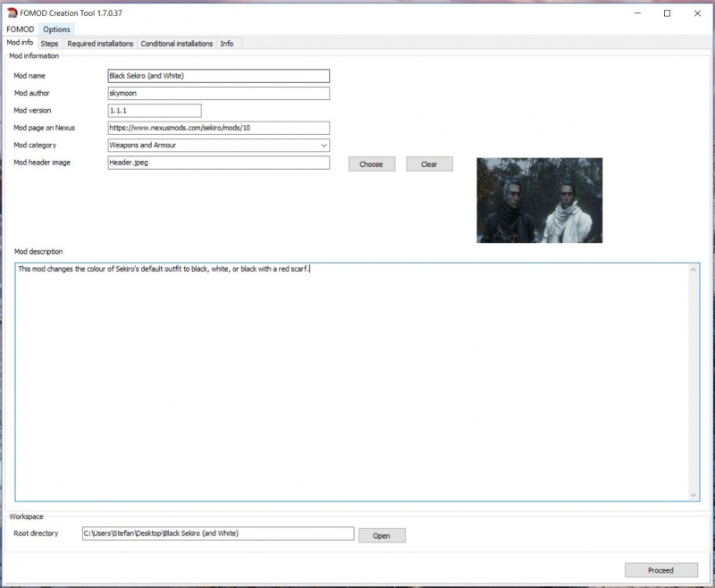Click the 'Root directory' label
Viewport: 715px width, 588px height.
[36, 533]
